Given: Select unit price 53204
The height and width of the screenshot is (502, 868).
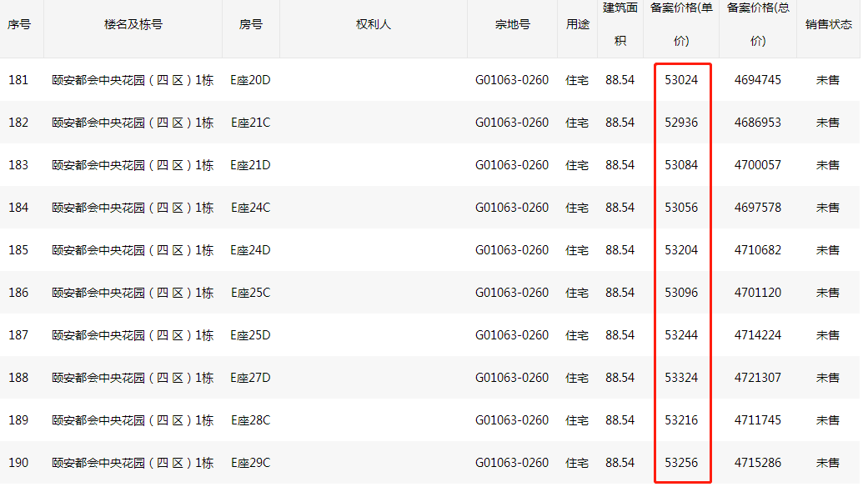Looking at the screenshot, I should [681, 250].
